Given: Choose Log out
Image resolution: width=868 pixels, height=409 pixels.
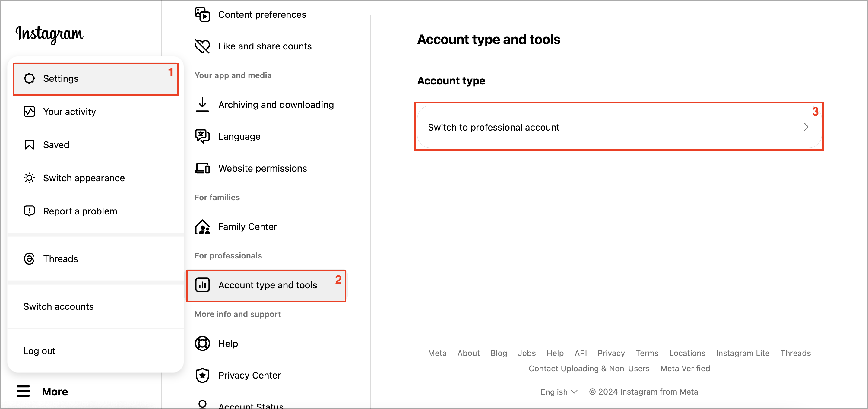Looking at the screenshot, I should [96, 351].
